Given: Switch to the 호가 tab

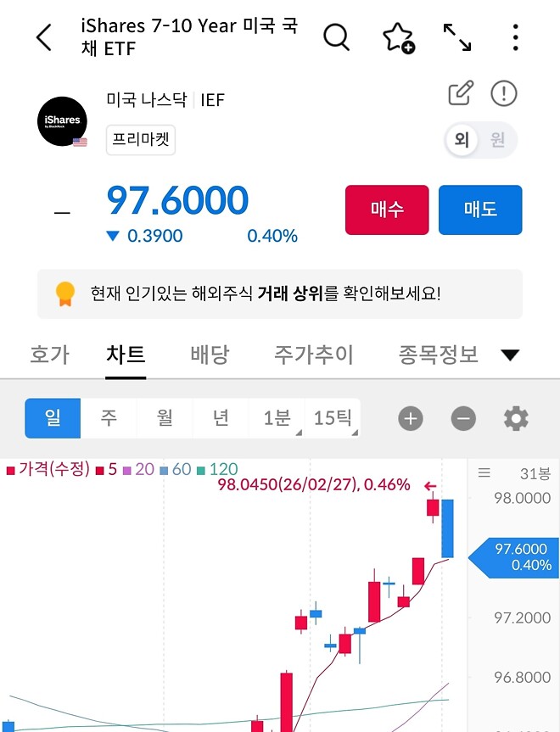Looking at the screenshot, I should click(49, 355).
